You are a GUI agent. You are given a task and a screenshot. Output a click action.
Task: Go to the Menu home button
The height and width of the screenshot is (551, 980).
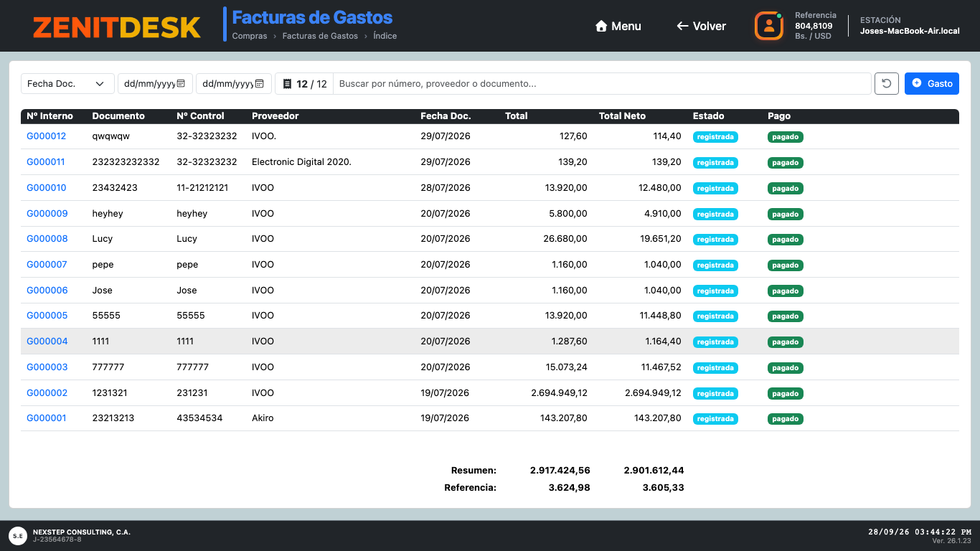(618, 26)
